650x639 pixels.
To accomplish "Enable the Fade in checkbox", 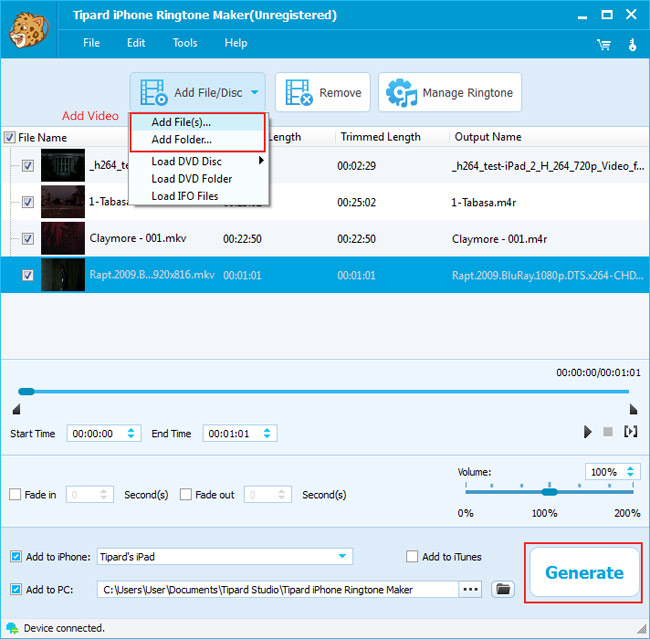I will point(15,494).
